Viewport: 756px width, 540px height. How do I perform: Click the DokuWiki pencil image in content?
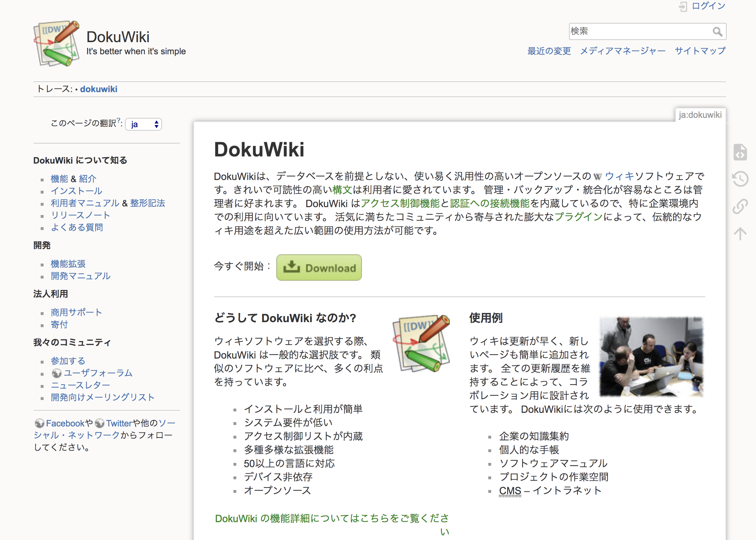coord(421,343)
